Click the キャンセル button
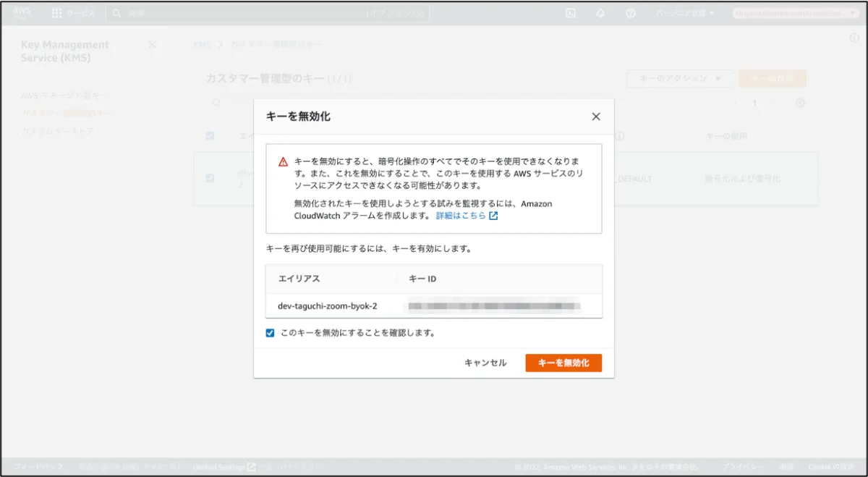868x477 pixels. [485, 363]
